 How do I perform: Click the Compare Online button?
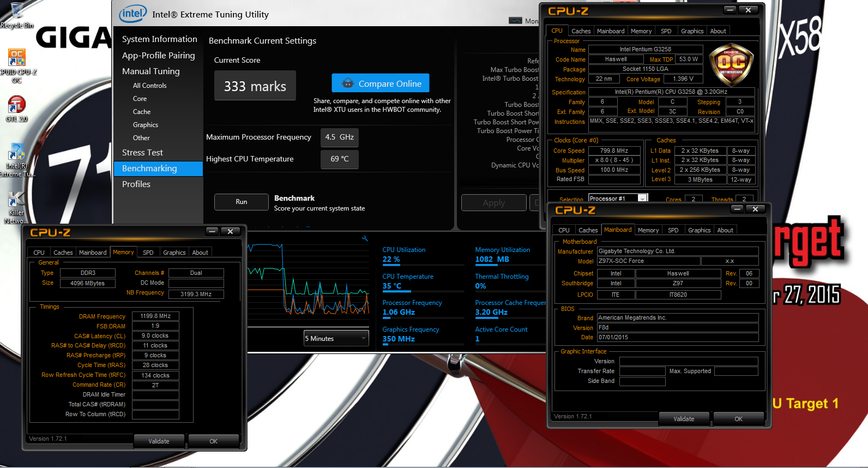click(x=381, y=83)
